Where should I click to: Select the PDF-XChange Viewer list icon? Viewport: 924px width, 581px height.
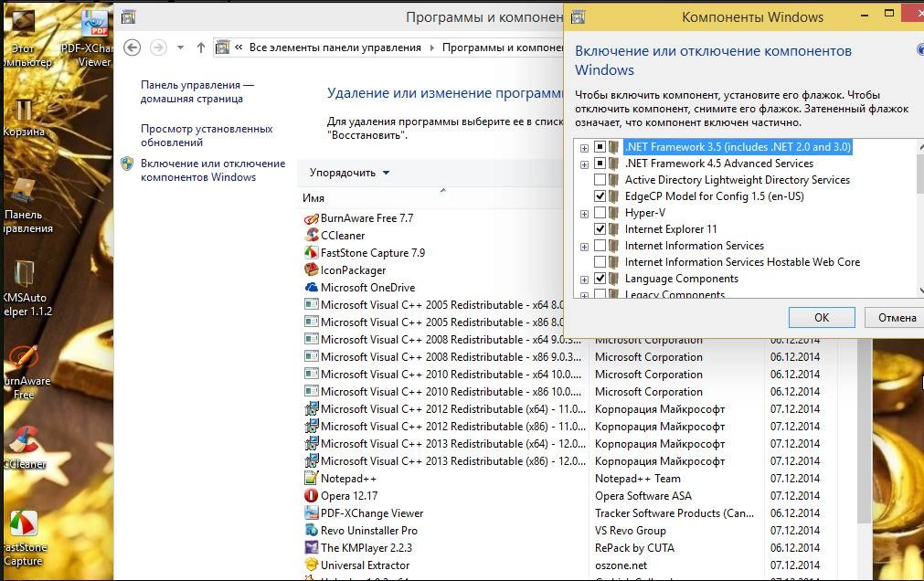point(311,513)
